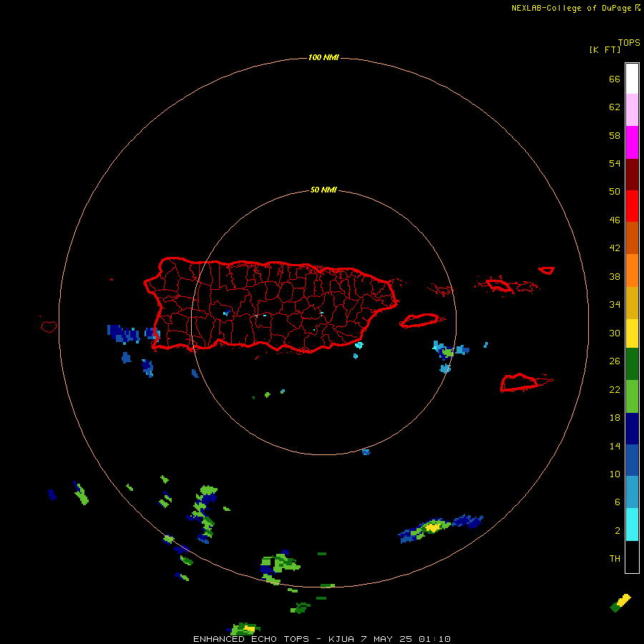Click the 30 legend value
Viewport: 644px width, 644px height.
coord(615,333)
